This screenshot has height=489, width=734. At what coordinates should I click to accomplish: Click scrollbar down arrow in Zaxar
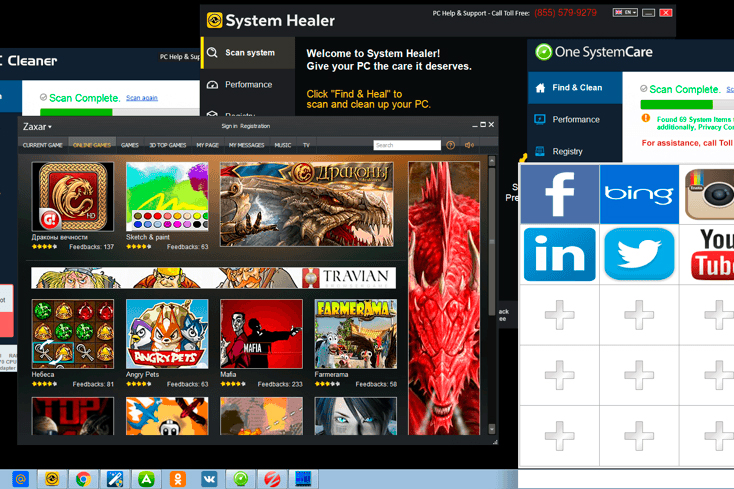pyautogui.click(x=492, y=429)
